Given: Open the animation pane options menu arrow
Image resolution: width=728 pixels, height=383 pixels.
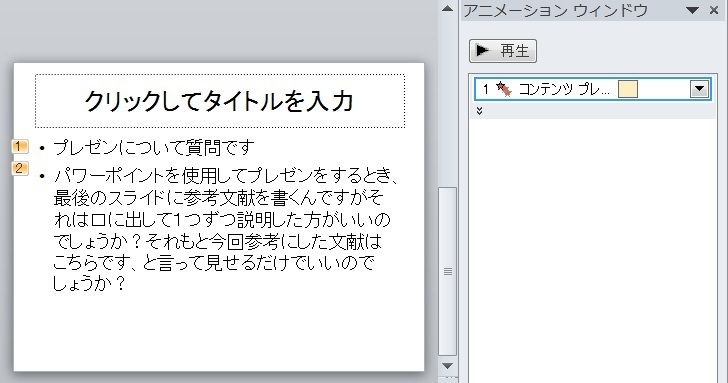Looking at the screenshot, I should pyautogui.click(x=693, y=10).
